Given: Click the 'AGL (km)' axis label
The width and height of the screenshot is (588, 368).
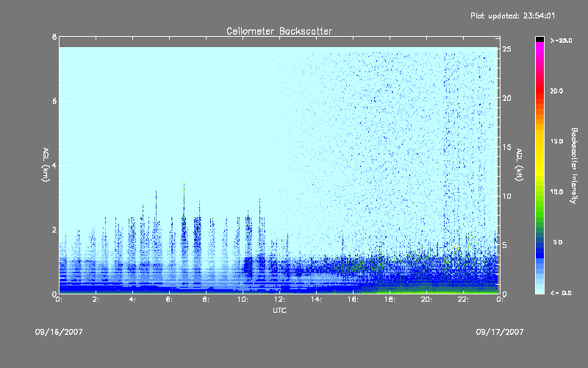Looking at the screenshot, I should (46, 165).
